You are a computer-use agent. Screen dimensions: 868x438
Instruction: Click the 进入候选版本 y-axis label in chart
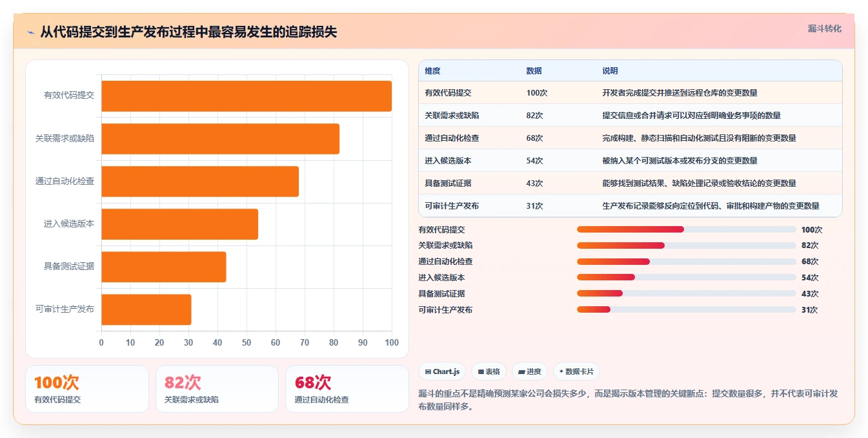pos(69,224)
